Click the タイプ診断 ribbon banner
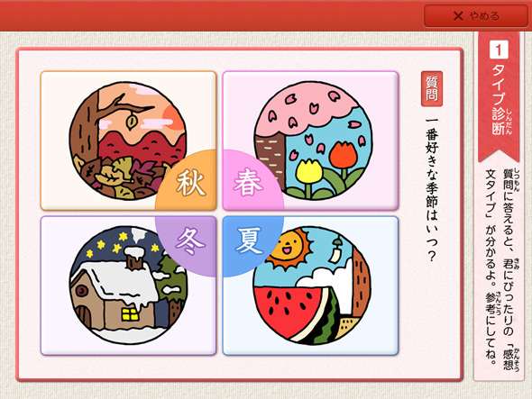Screen dimensions: 532x399 click(499, 97)
